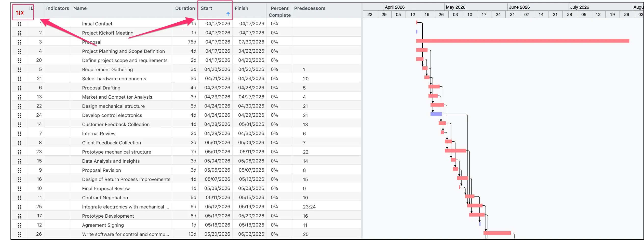The height and width of the screenshot is (240, 644).
Task: Select the 75d Proposal Gantt bar
Action: pyautogui.click(x=522, y=41)
